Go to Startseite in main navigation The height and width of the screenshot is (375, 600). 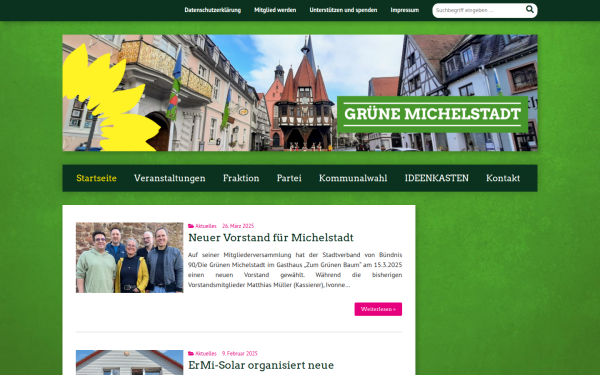(96, 178)
